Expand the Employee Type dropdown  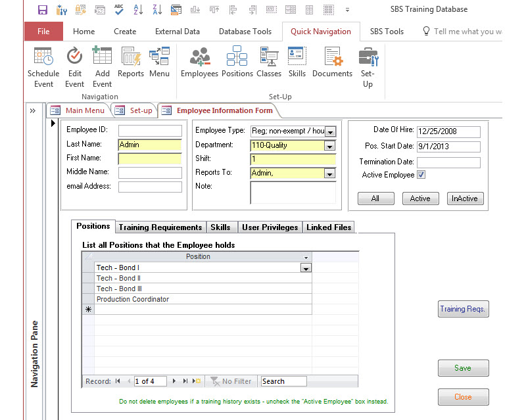[330, 130]
